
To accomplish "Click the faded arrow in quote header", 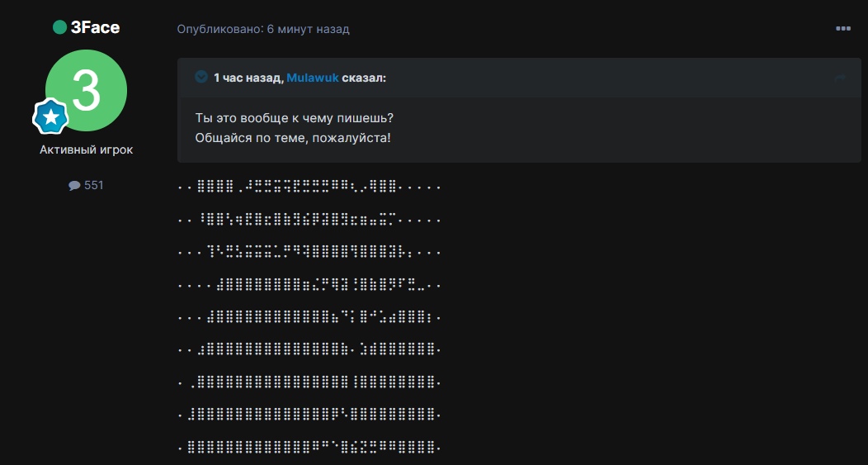I will click(840, 78).
